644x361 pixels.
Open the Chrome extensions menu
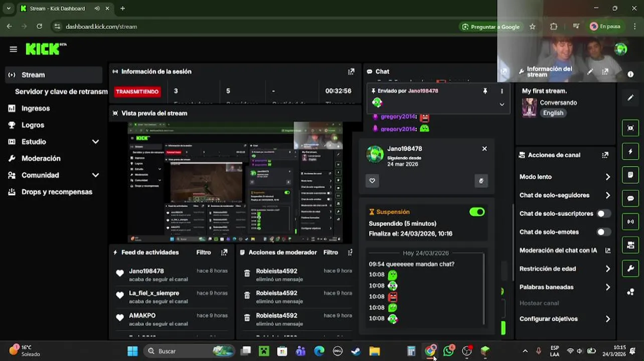[x=554, y=27]
